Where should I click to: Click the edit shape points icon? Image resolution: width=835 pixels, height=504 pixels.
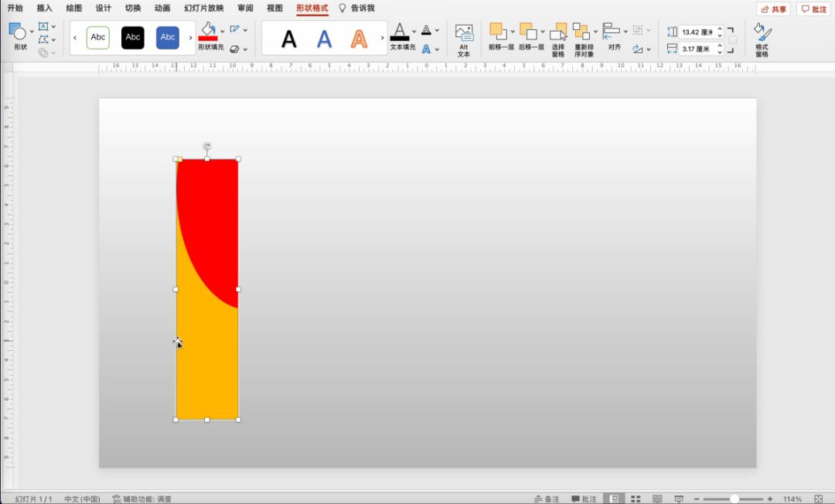(x=43, y=39)
